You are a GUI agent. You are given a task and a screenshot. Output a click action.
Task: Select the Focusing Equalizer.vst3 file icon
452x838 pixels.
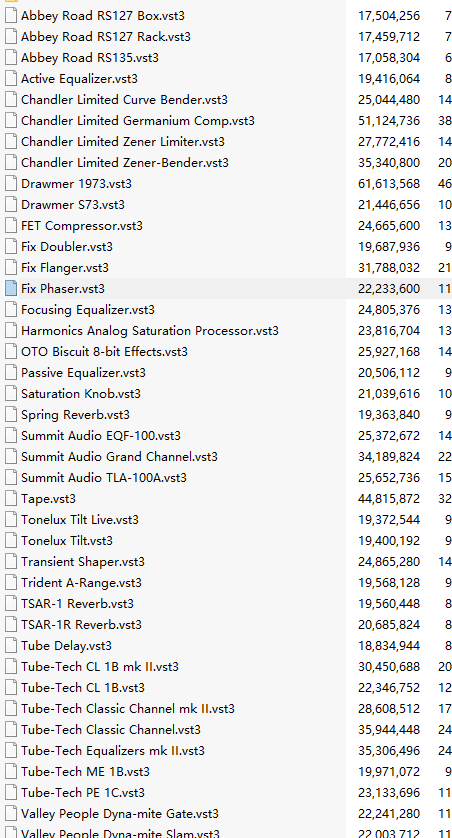[11, 309]
